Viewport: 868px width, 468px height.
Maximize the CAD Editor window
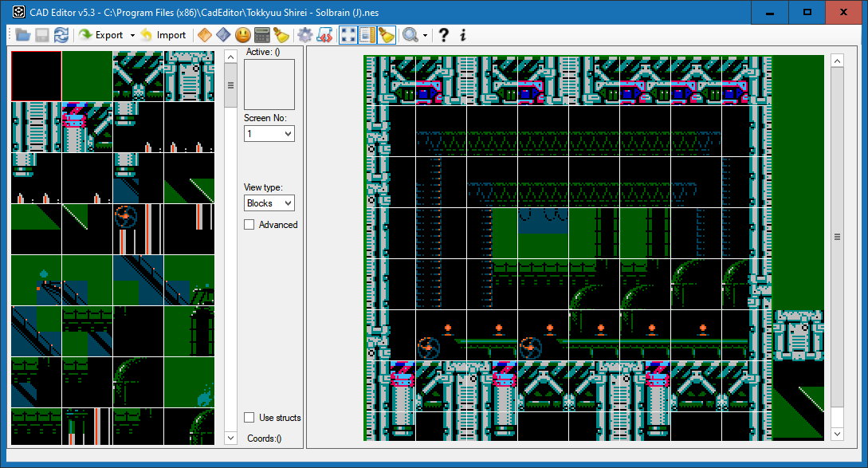807,12
